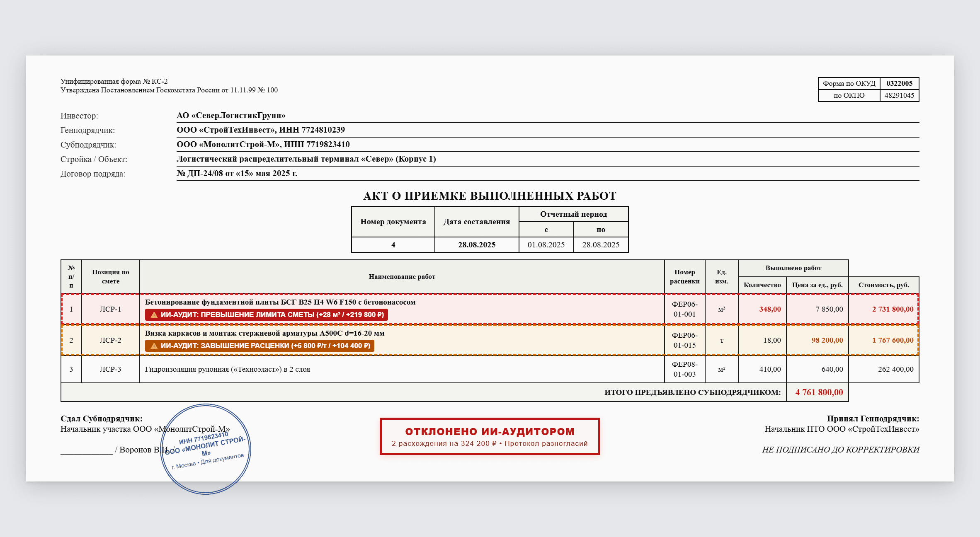Click the ОКПО code 48291045
Image resolution: width=980 pixels, height=537 pixels.
(x=899, y=95)
